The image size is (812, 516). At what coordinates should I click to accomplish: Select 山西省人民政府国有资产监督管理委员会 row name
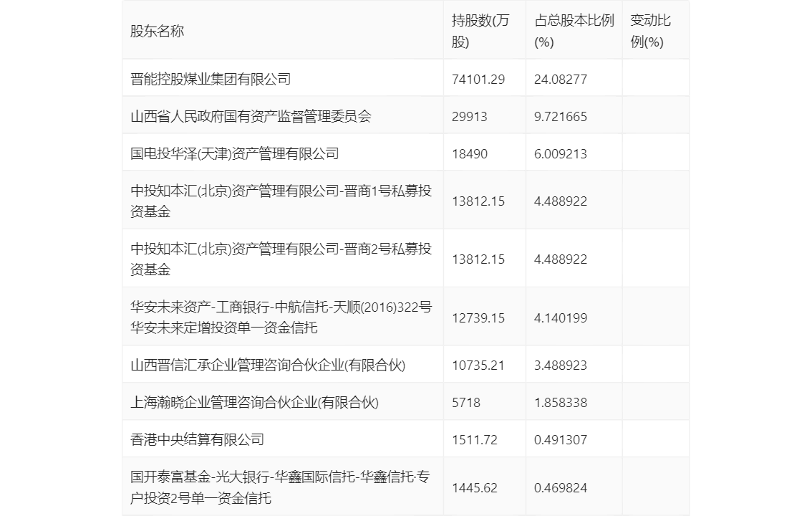click(251, 117)
